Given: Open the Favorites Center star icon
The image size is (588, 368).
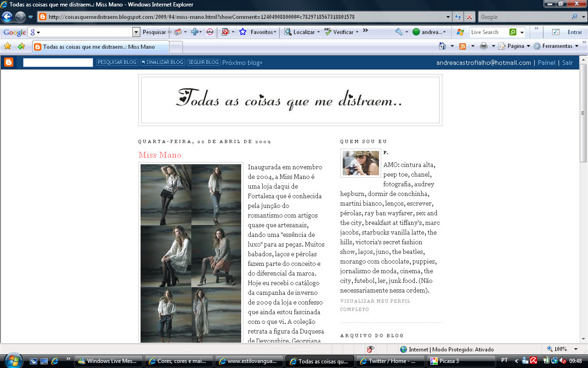Looking at the screenshot, I should point(7,46).
